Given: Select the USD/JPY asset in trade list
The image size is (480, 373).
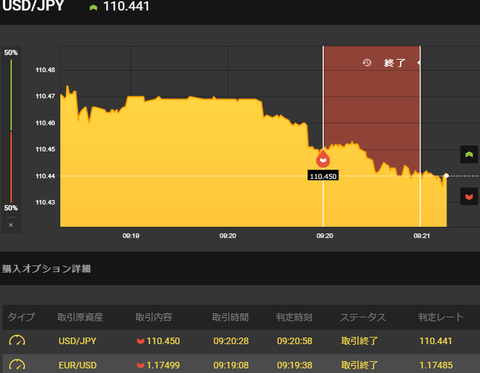Looking at the screenshot, I should point(77,341).
